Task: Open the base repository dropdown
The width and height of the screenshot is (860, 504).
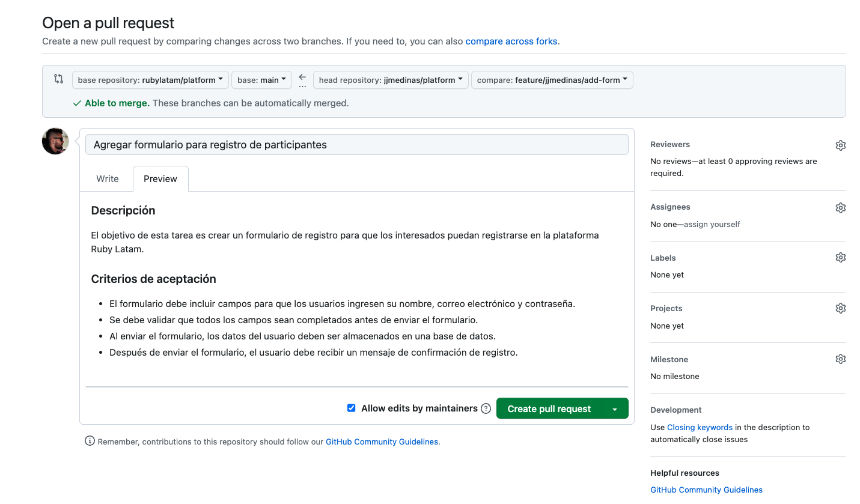Action: coord(150,79)
